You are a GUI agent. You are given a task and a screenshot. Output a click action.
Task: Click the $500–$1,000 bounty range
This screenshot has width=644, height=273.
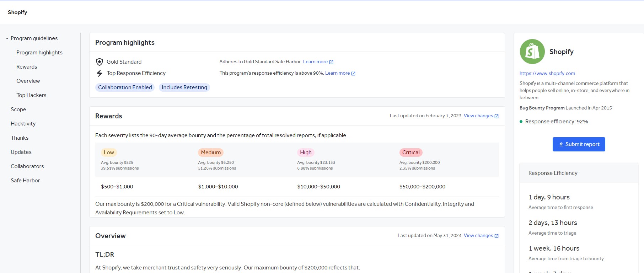[117, 187]
